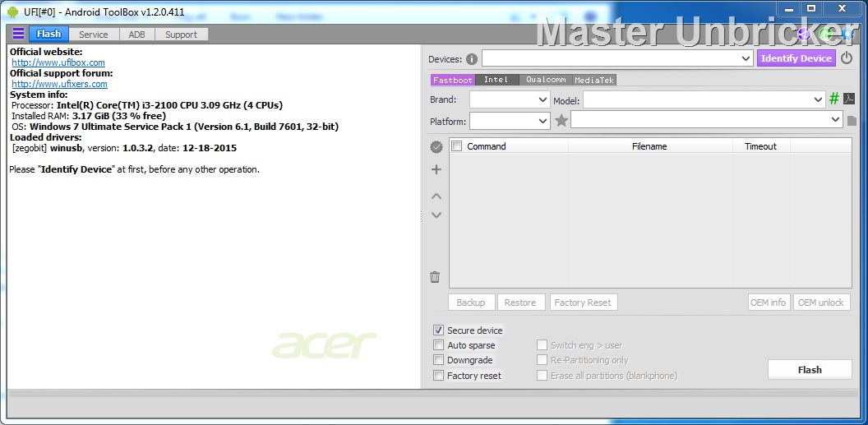
Task: Select the Fastboot mode tab
Action: pos(453,81)
